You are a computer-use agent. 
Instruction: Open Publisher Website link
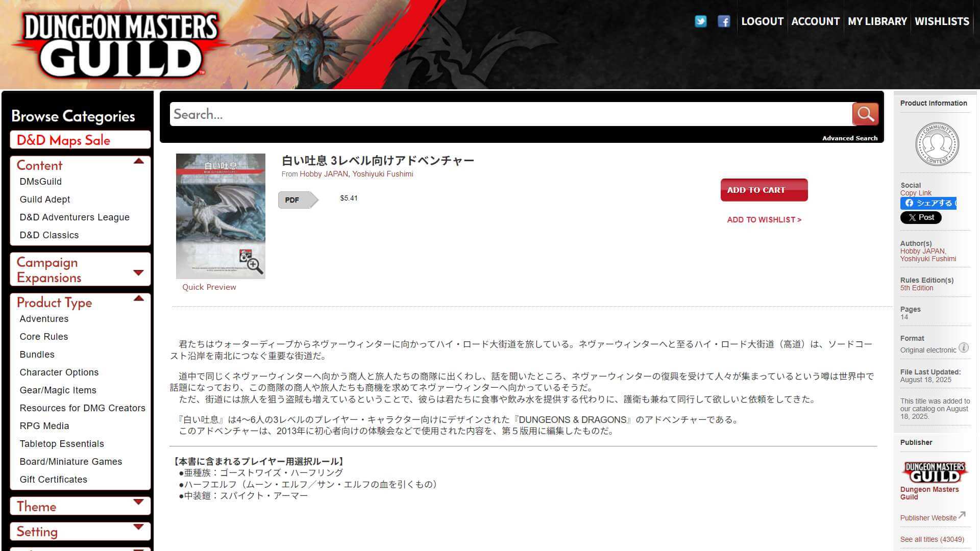coord(928,518)
